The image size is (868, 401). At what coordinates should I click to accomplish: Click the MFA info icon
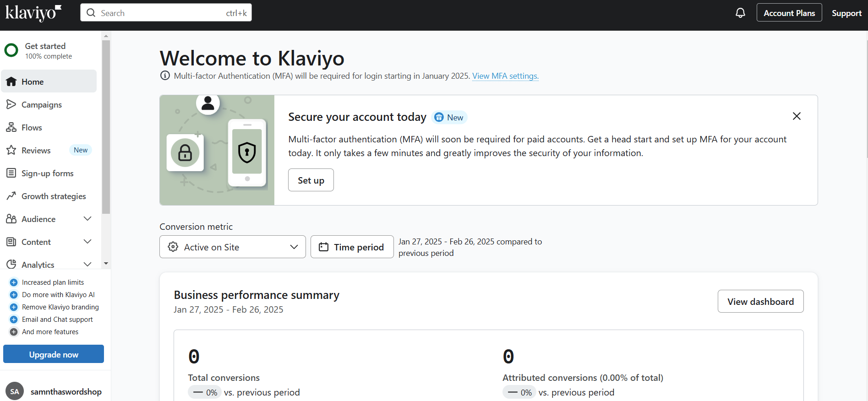tap(165, 76)
